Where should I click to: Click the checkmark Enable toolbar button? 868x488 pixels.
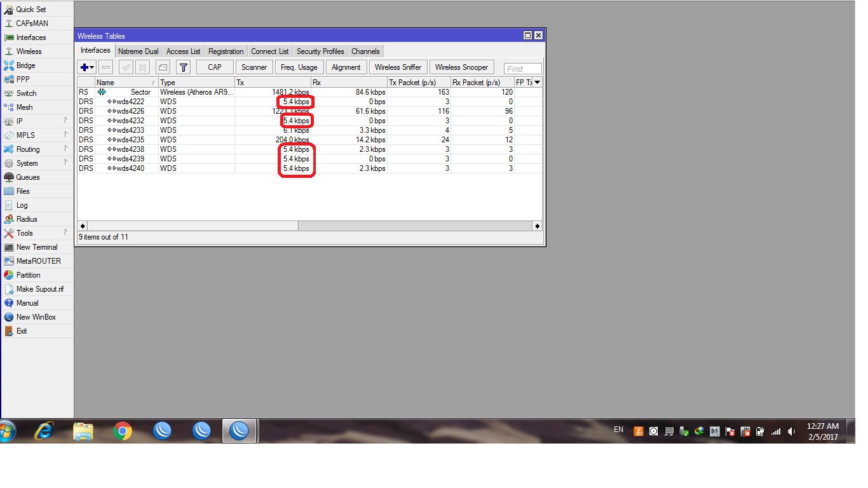point(126,67)
